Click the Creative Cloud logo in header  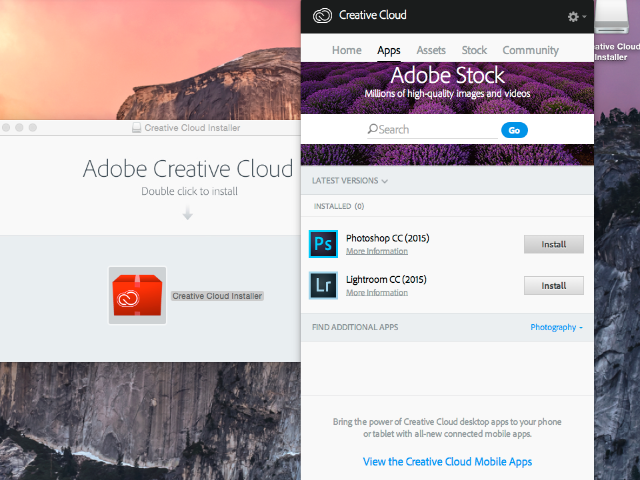(x=322, y=16)
